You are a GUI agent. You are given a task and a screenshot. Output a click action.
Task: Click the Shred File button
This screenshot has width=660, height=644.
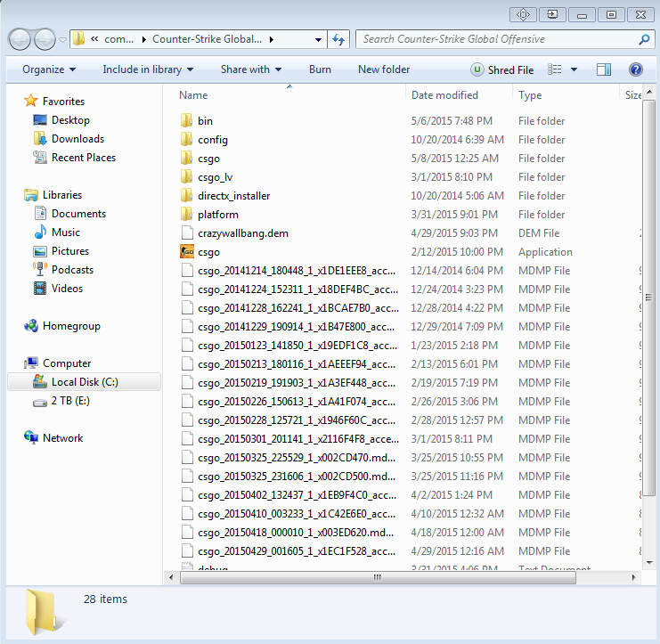tap(502, 69)
